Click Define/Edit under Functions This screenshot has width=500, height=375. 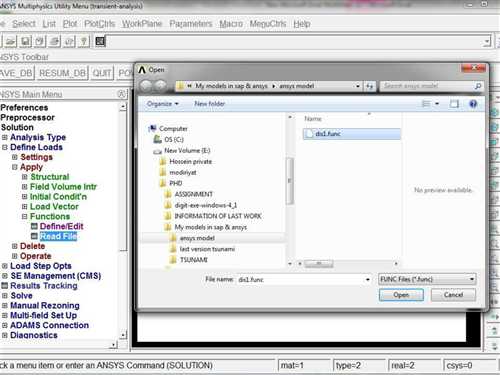point(61,226)
